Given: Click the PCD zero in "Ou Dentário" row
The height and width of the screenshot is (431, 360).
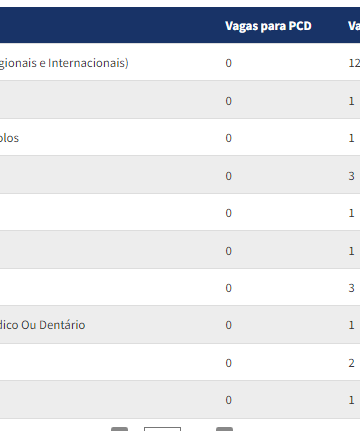Looking at the screenshot, I should tap(228, 325).
